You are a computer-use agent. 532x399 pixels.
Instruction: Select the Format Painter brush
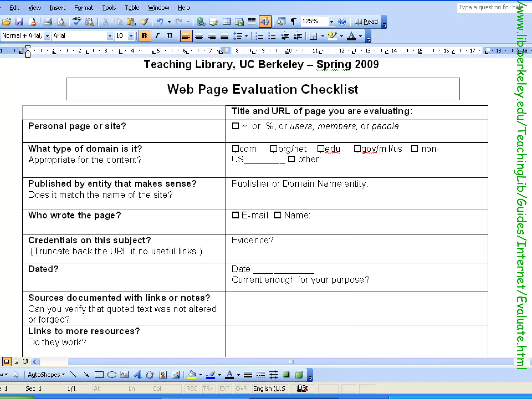click(x=144, y=22)
